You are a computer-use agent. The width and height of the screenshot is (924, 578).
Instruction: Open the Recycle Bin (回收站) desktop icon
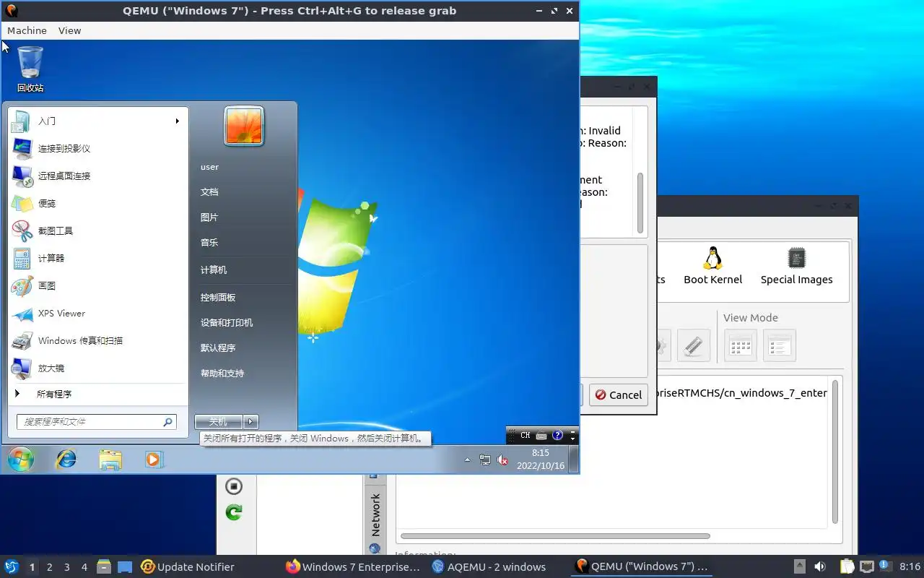pyautogui.click(x=30, y=69)
